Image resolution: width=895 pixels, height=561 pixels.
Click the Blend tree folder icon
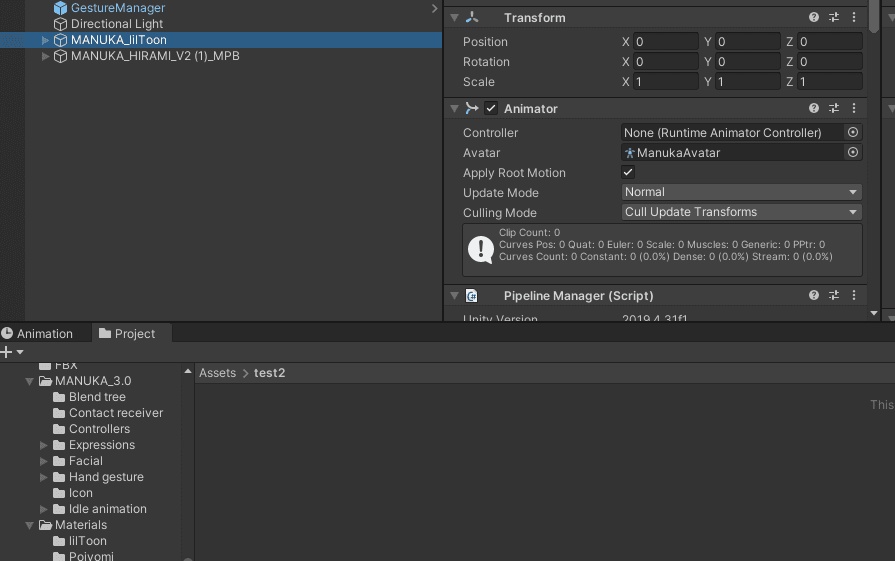pyautogui.click(x=59, y=397)
